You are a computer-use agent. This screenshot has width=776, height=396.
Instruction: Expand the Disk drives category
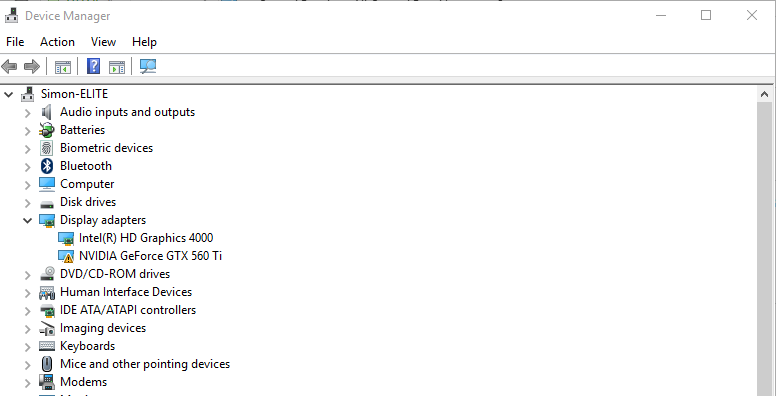pos(28,202)
